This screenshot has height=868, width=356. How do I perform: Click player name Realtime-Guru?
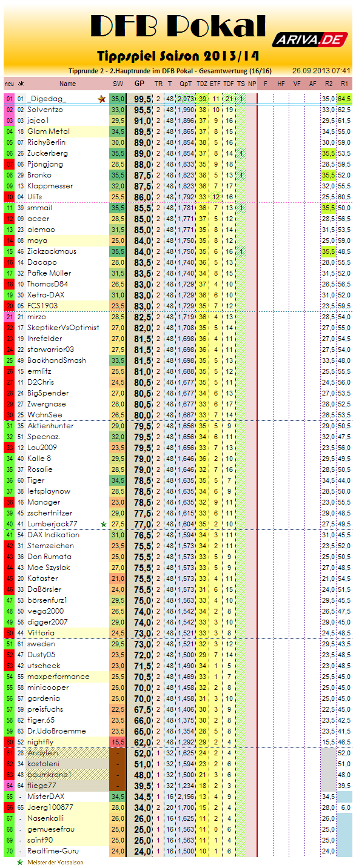(x=53, y=851)
